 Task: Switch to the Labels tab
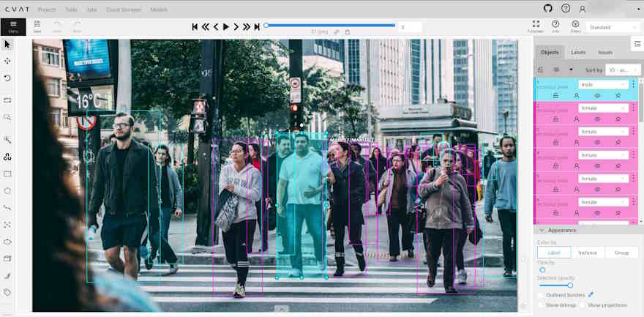click(x=578, y=53)
